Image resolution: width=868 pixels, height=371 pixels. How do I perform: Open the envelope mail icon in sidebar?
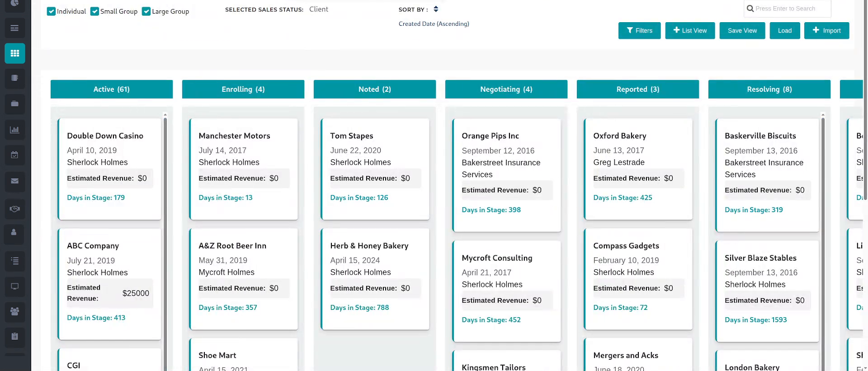[x=14, y=181]
